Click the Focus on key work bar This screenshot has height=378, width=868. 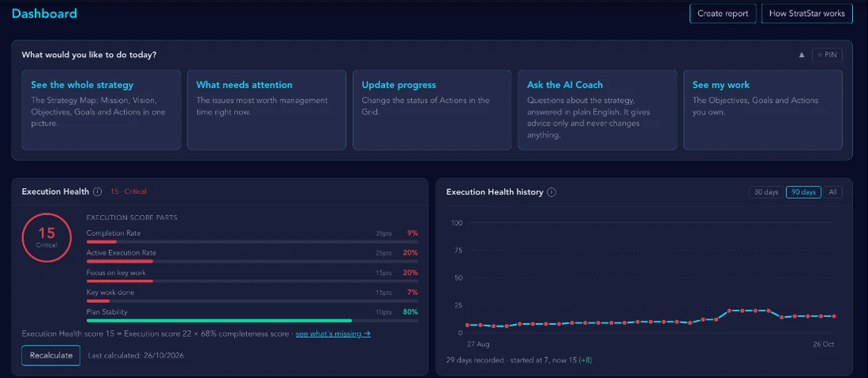click(x=253, y=281)
